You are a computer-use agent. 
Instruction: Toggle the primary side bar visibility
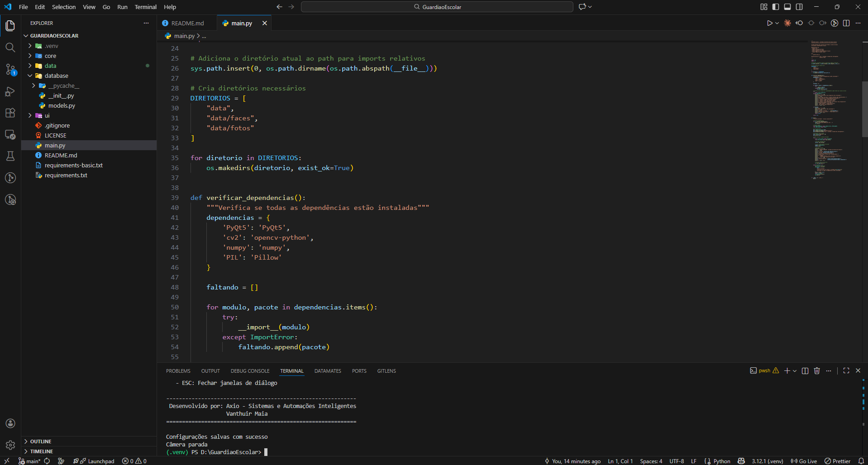pos(776,7)
